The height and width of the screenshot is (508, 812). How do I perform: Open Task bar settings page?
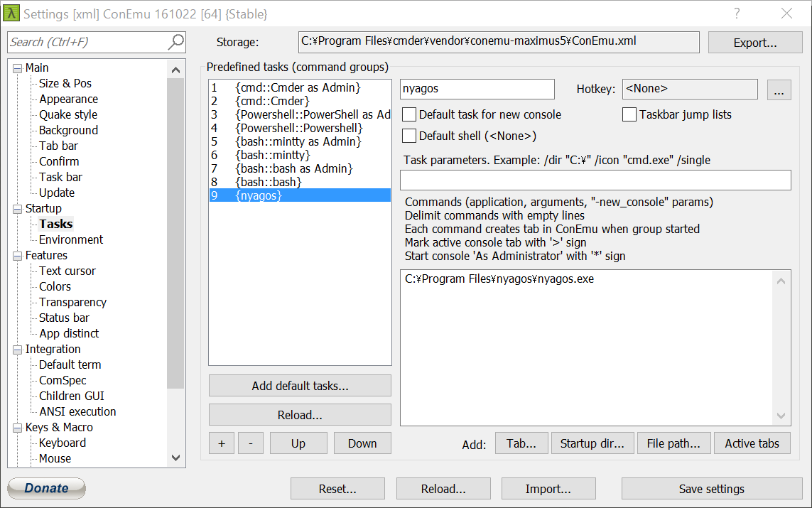60,177
